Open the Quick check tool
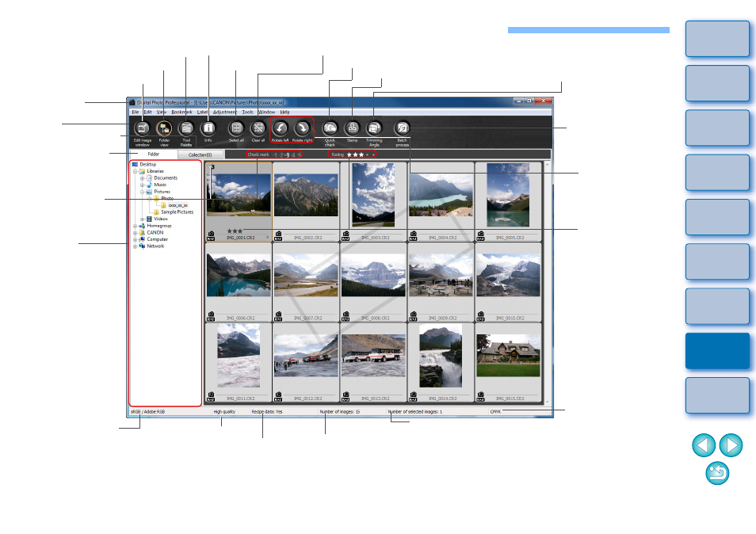Screen dimensions: 756x534 [x=330, y=128]
